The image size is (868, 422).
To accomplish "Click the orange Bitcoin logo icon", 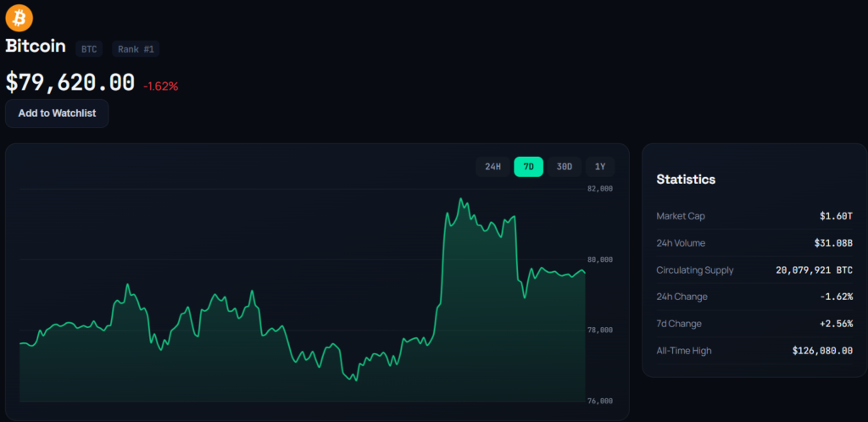I will [19, 17].
